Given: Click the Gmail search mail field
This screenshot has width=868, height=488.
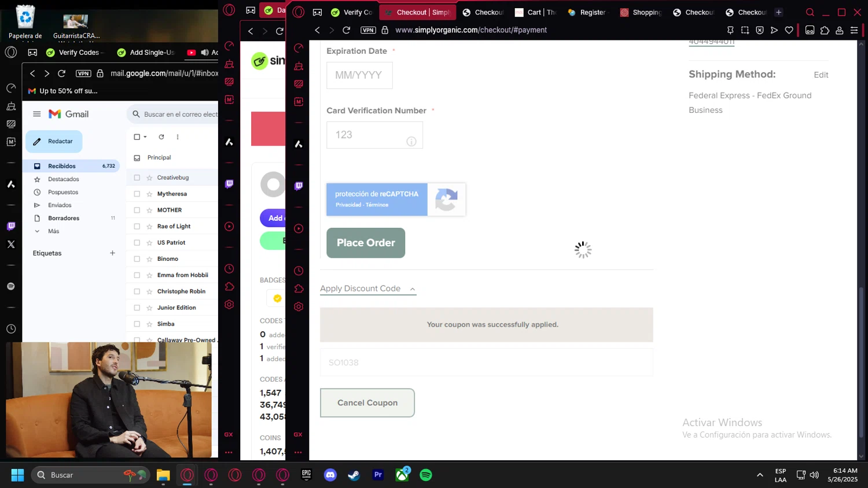Looking at the screenshot, I should (174, 114).
